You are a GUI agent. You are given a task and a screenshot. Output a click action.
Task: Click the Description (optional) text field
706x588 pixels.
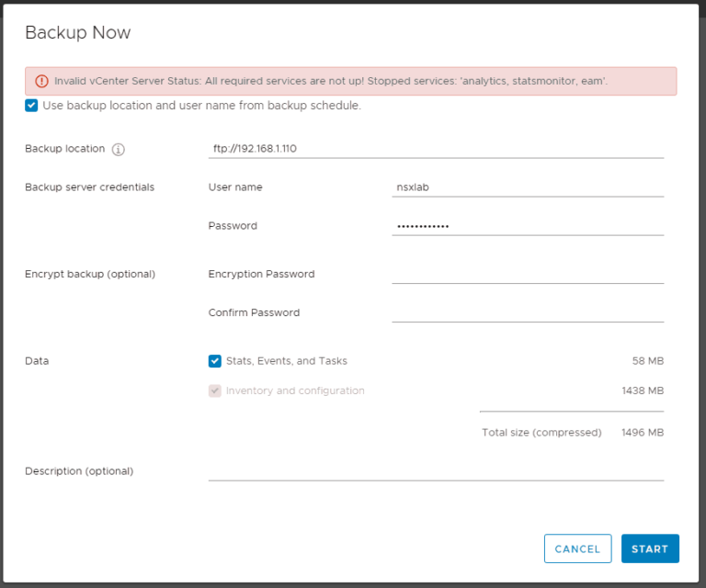pyautogui.click(x=436, y=470)
